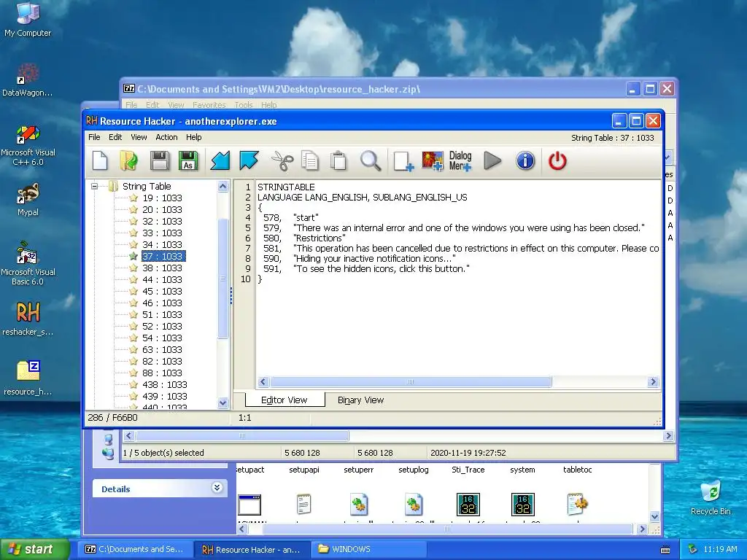Open the Edit menu in Resource Hacker
This screenshot has height=560, width=747.
click(x=115, y=137)
